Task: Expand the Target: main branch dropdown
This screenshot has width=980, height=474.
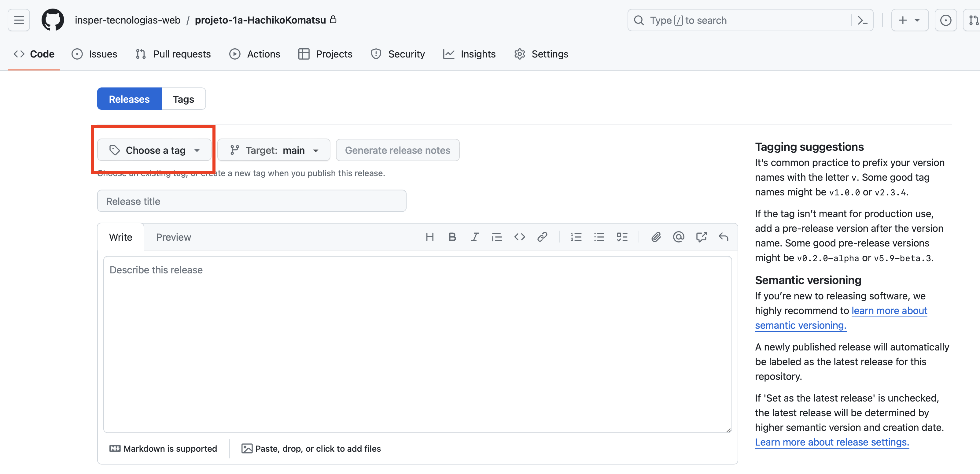Action: [274, 150]
